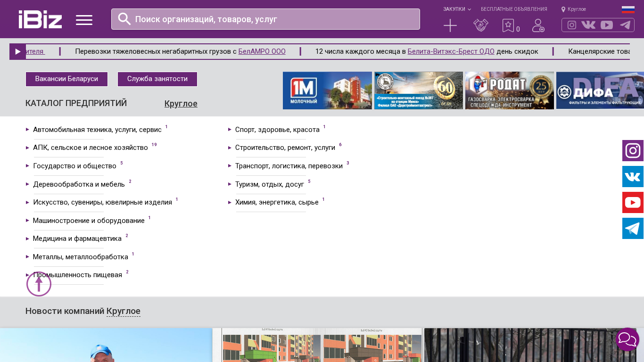Open Instagram from the right sidebar
Image resolution: width=644 pixels, height=362 pixels.
coord(633,151)
